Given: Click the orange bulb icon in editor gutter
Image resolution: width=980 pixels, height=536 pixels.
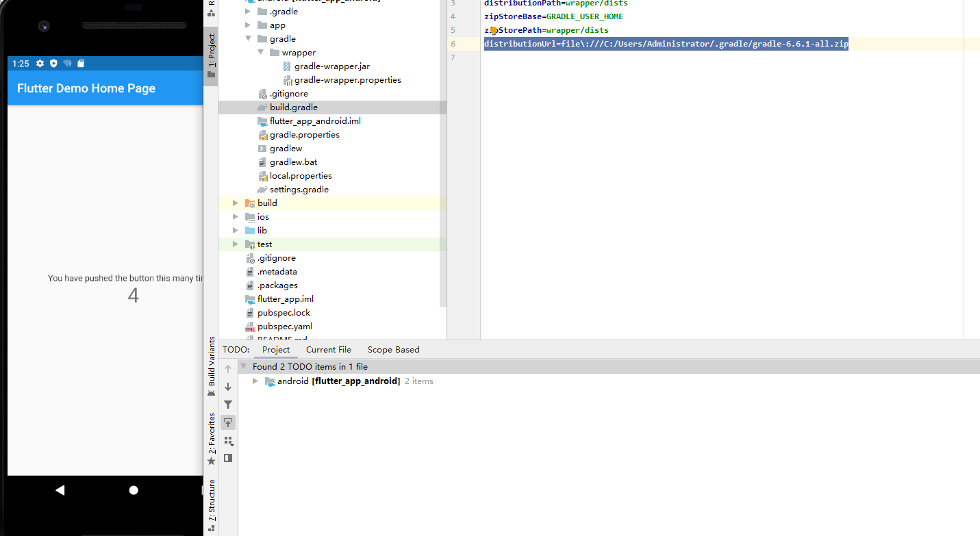Looking at the screenshot, I should (493, 31).
